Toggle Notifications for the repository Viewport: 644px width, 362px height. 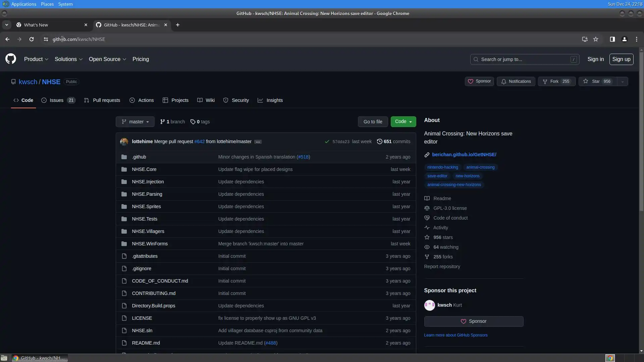click(516, 81)
